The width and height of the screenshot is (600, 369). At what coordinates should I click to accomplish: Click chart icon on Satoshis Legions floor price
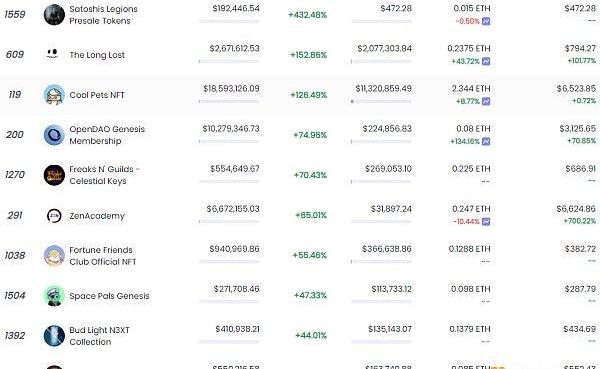(x=486, y=21)
